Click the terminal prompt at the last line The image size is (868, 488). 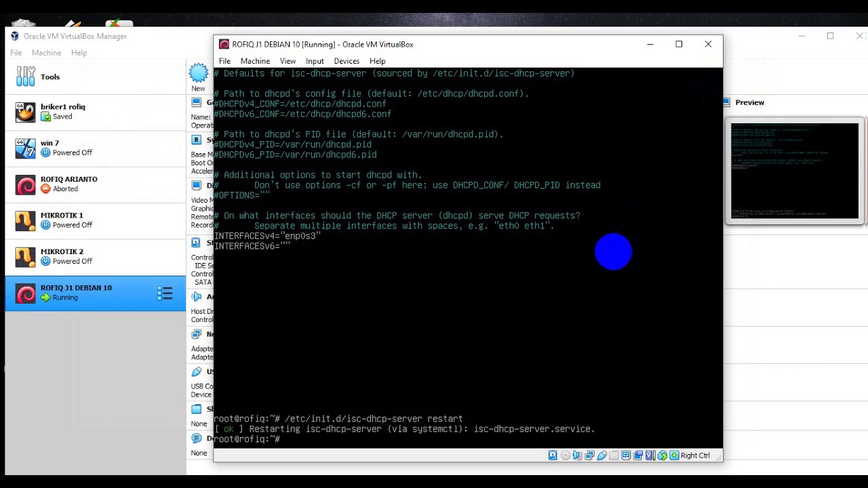(x=247, y=439)
